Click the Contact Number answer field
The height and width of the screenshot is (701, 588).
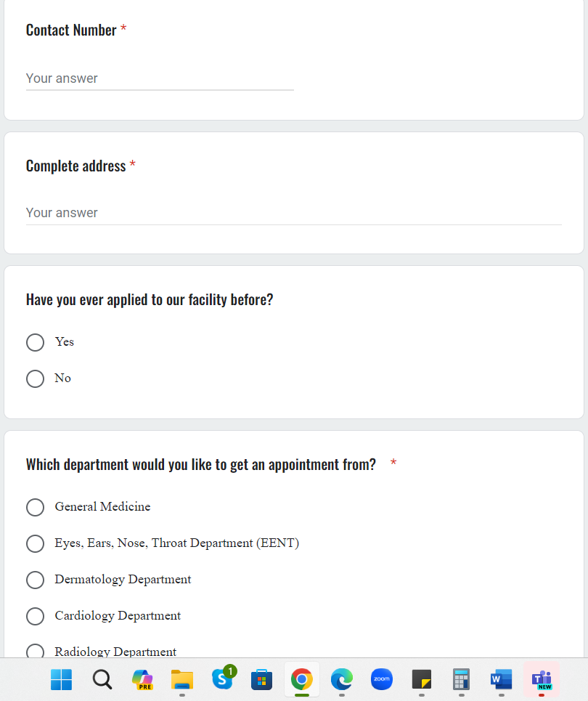[x=160, y=78]
